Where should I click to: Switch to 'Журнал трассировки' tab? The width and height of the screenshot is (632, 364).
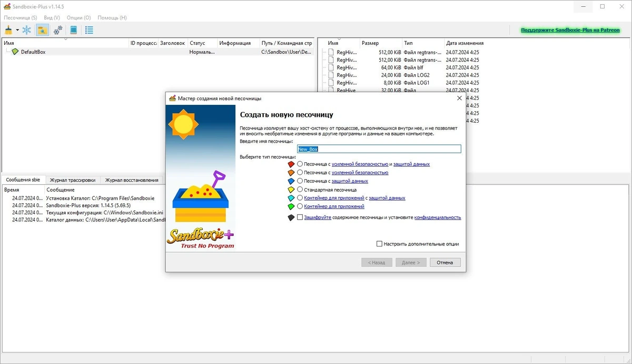coord(73,180)
